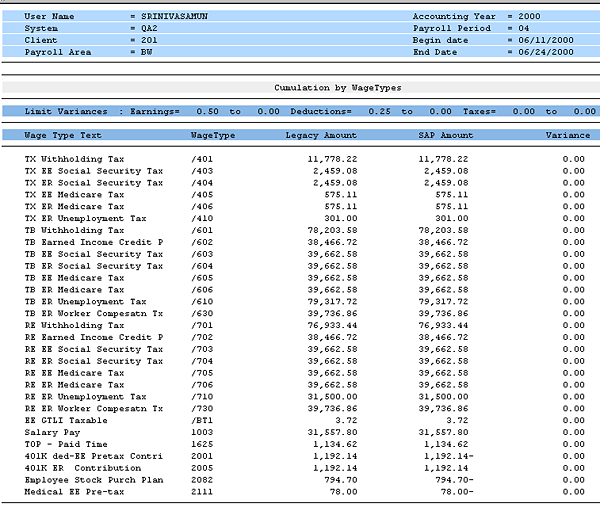This screenshot has width=600, height=511.
Task: Click the Legacy Amount column header
Action: [320, 134]
